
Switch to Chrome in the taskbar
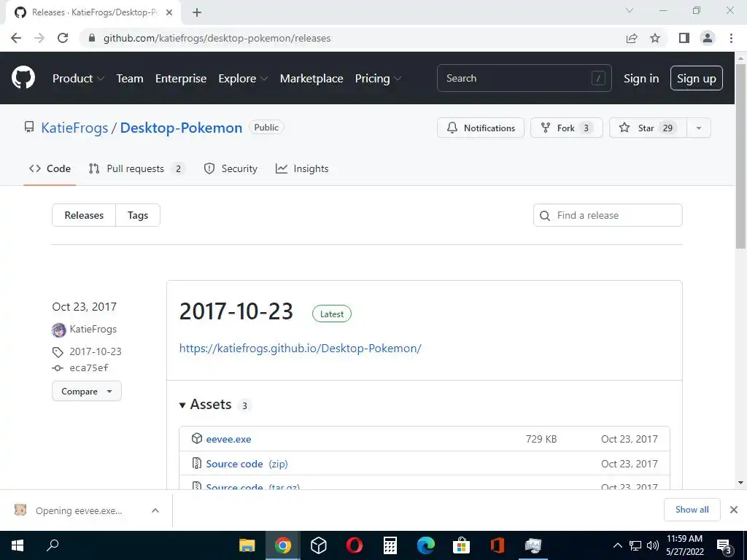point(282,545)
